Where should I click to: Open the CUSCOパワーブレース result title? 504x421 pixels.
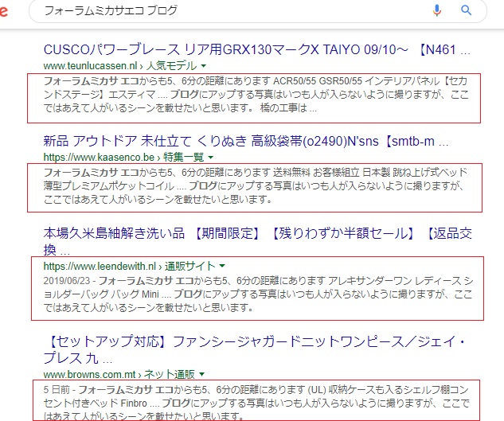pos(257,50)
